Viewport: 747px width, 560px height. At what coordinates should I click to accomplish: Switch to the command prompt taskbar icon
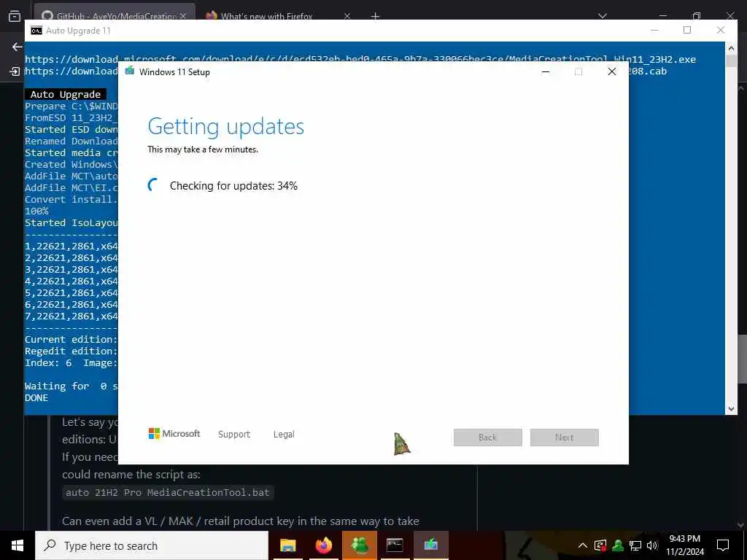tap(395, 545)
